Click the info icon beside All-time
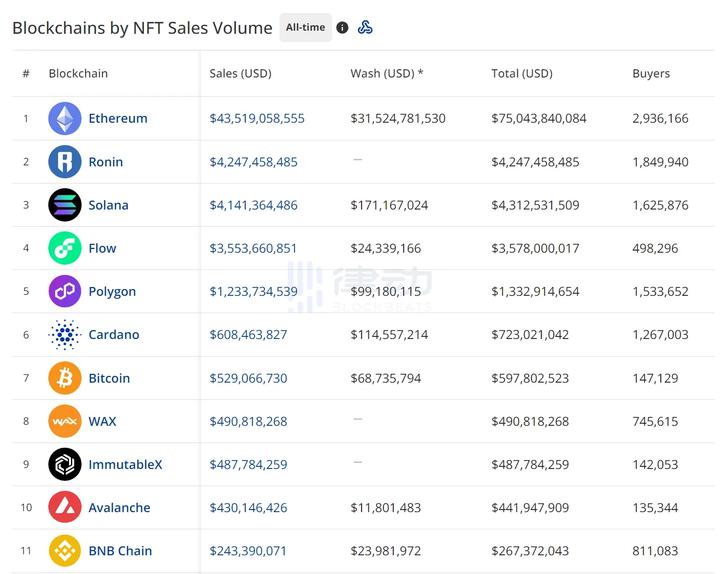720x574 pixels. (x=342, y=28)
